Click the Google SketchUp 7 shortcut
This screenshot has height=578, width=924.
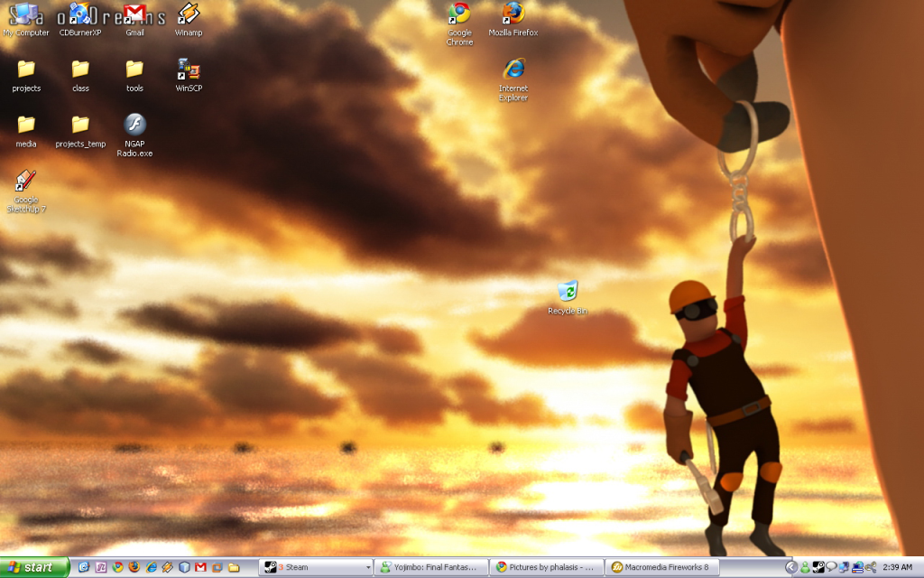(26, 191)
